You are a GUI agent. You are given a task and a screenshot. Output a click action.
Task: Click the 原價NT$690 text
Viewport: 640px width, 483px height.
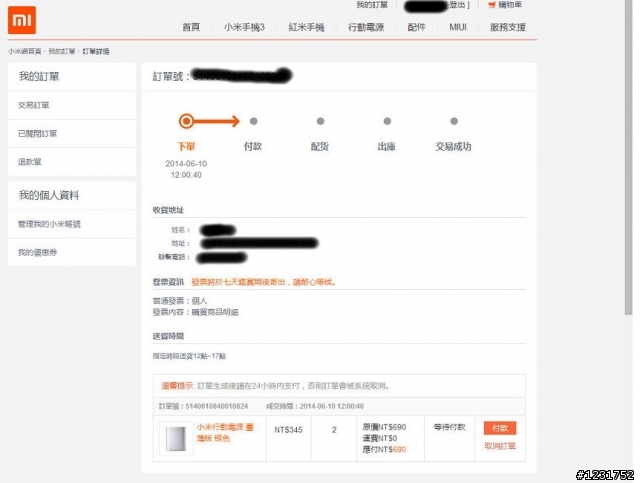click(x=384, y=427)
